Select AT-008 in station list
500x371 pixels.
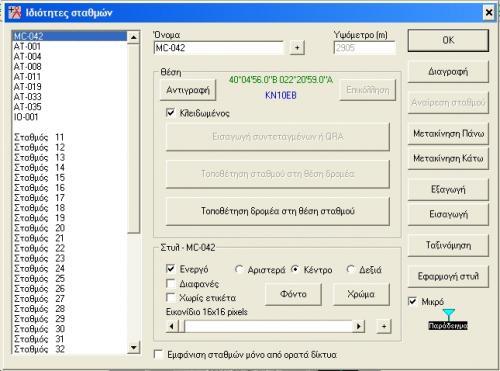(70, 67)
